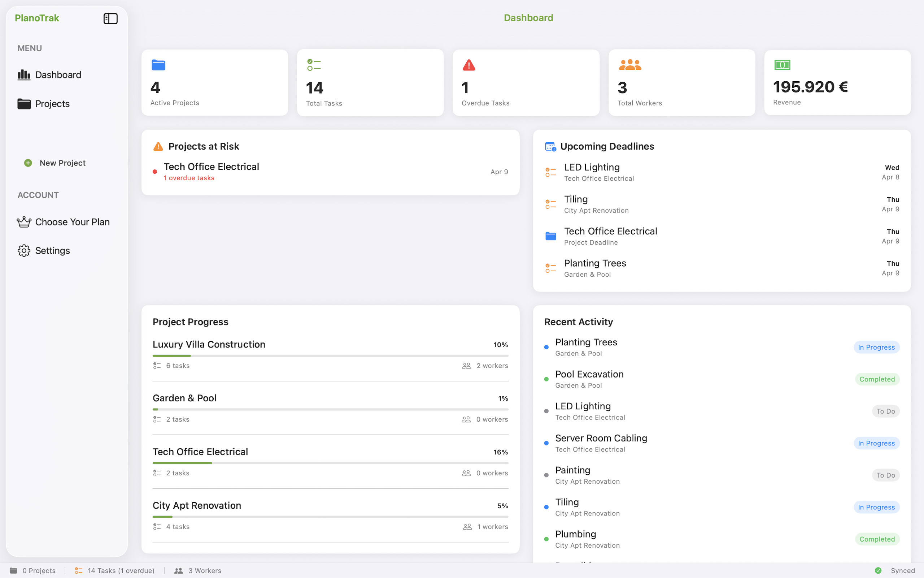
Task: Select LED Lighting in Upcoming Deadlines
Action: [x=722, y=172]
